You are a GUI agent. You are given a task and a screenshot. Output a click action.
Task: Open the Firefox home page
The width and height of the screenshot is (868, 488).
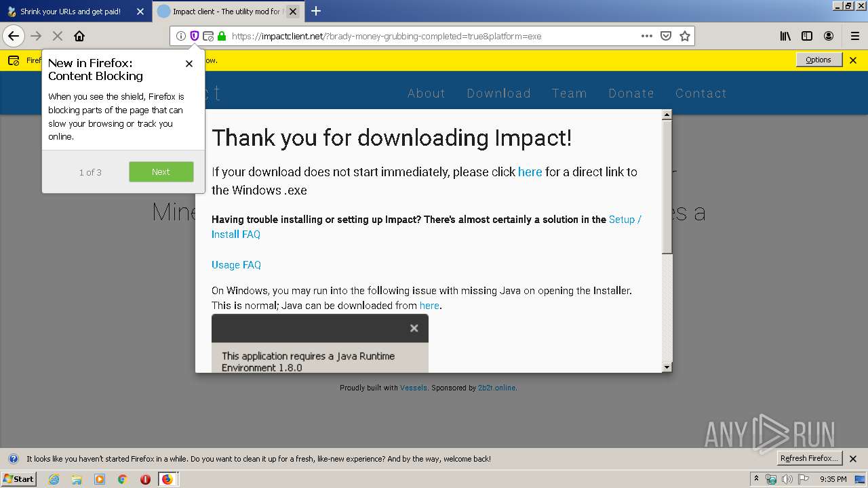pyautogui.click(x=79, y=36)
